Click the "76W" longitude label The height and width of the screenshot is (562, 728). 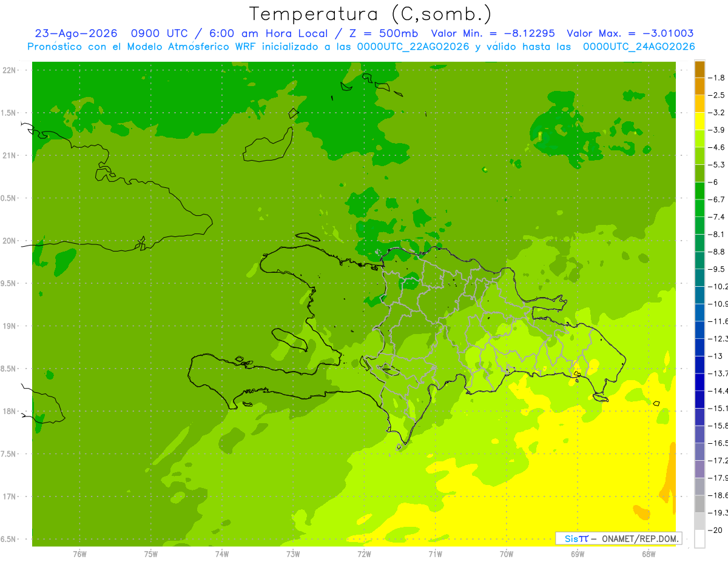click(x=79, y=554)
